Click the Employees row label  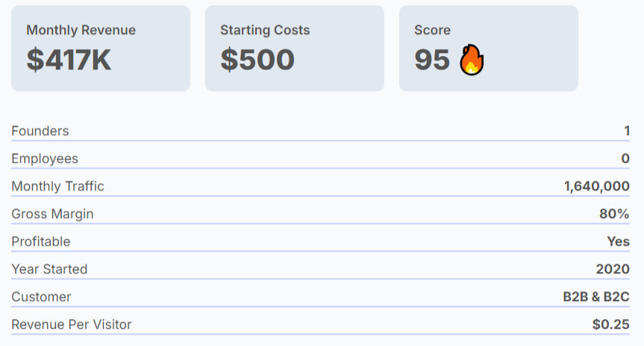click(45, 158)
